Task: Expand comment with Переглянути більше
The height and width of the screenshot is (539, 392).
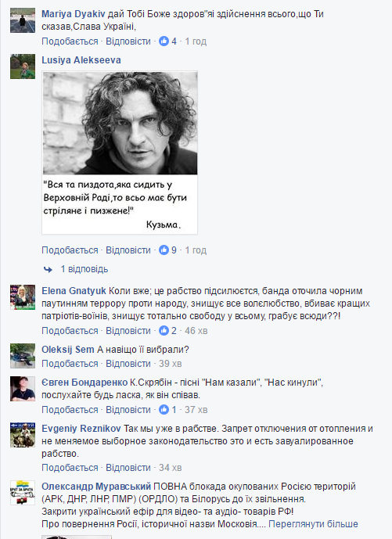Action: (x=313, y=524)
